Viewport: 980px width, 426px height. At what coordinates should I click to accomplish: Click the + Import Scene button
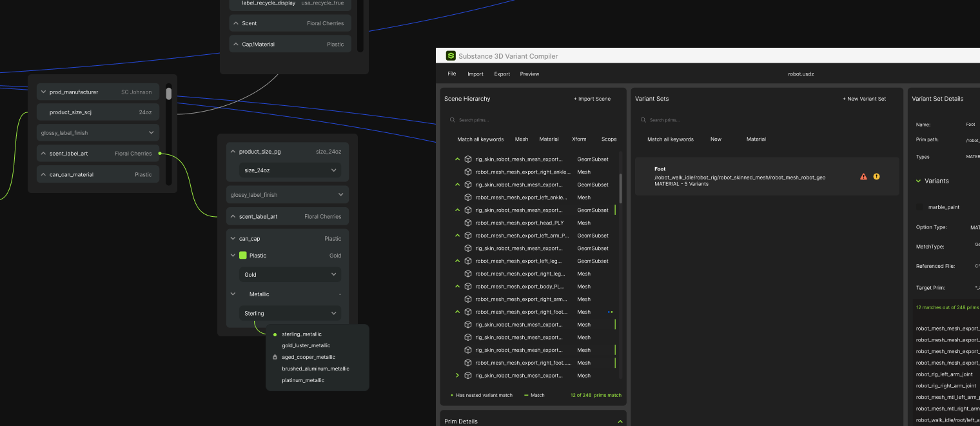tap(592, 99)
